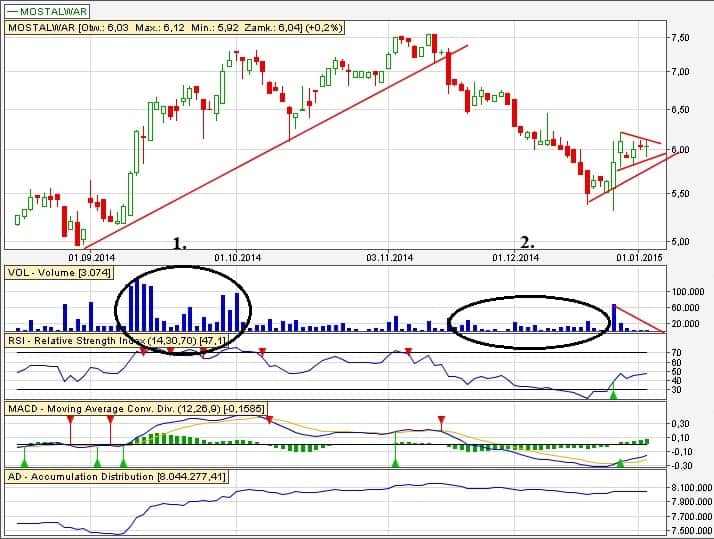This screenshot has height=539, width=714.
Task: Select the MOSTALWAR legend tab at top-left
Action: coord(48,11)
